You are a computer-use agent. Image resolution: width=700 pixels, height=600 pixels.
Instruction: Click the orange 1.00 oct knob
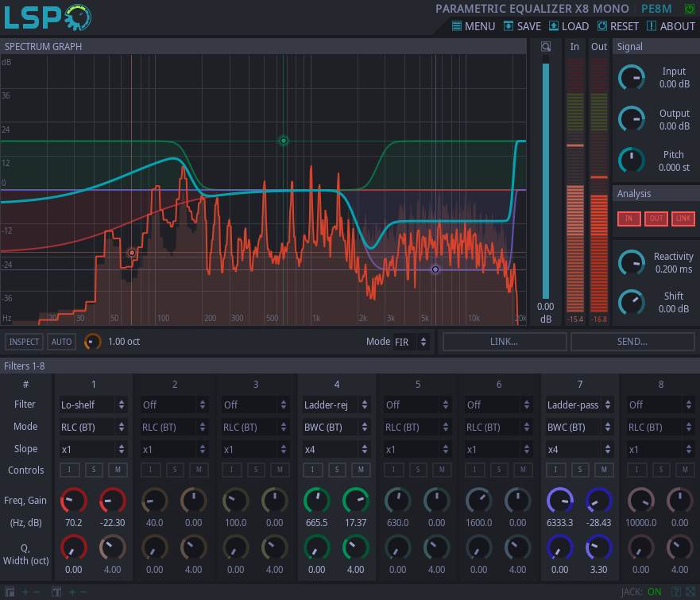[x=92, y=342]
